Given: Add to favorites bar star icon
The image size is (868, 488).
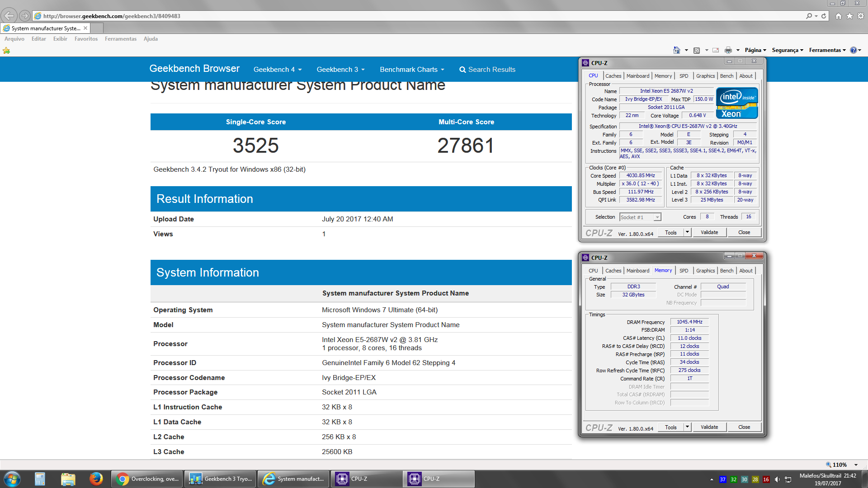Looking at the screenshot, I should click(6, 50).
